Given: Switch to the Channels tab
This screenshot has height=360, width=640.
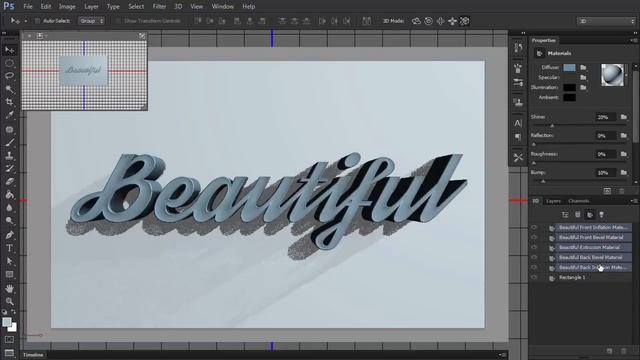Looking at the screenshot, I should tap(578, 201).
